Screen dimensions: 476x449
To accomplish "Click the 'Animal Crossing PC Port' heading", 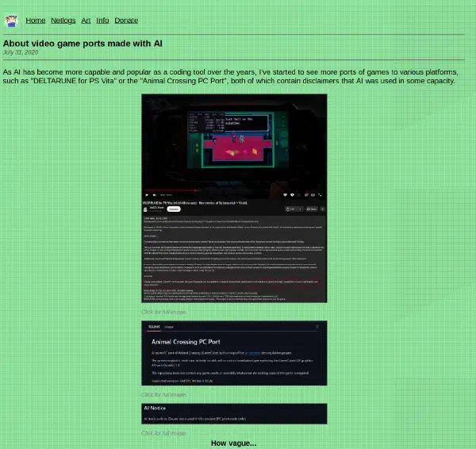I will pos(186,342).
